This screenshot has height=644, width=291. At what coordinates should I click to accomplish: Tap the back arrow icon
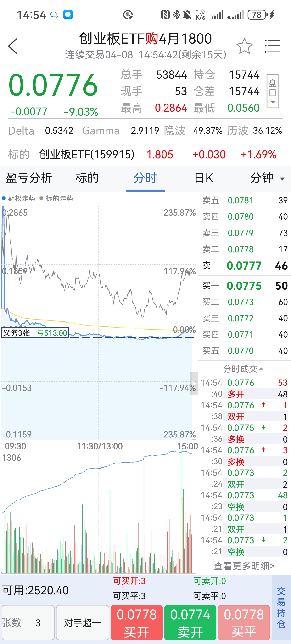coord(12,46)
